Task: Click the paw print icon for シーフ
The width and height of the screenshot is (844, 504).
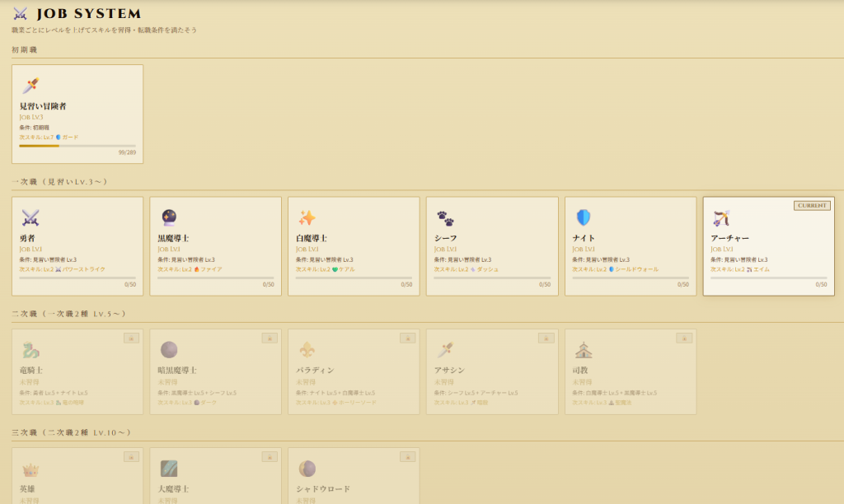Action: coord(445,217)
